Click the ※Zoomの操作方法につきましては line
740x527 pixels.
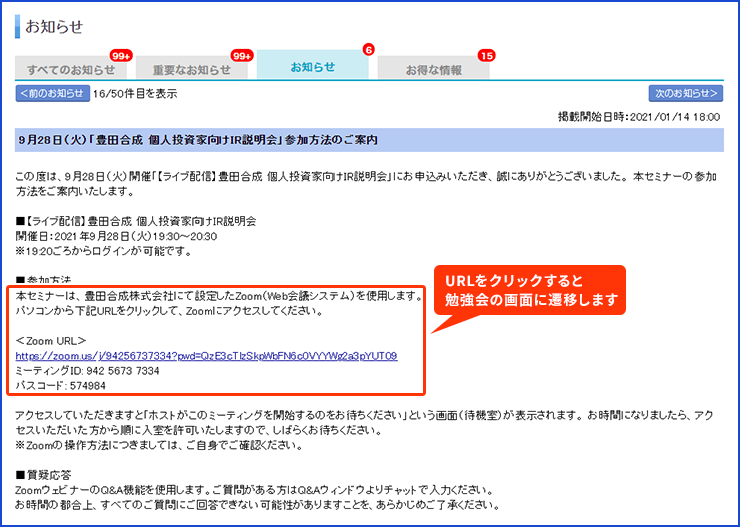(x=159, y=445)
